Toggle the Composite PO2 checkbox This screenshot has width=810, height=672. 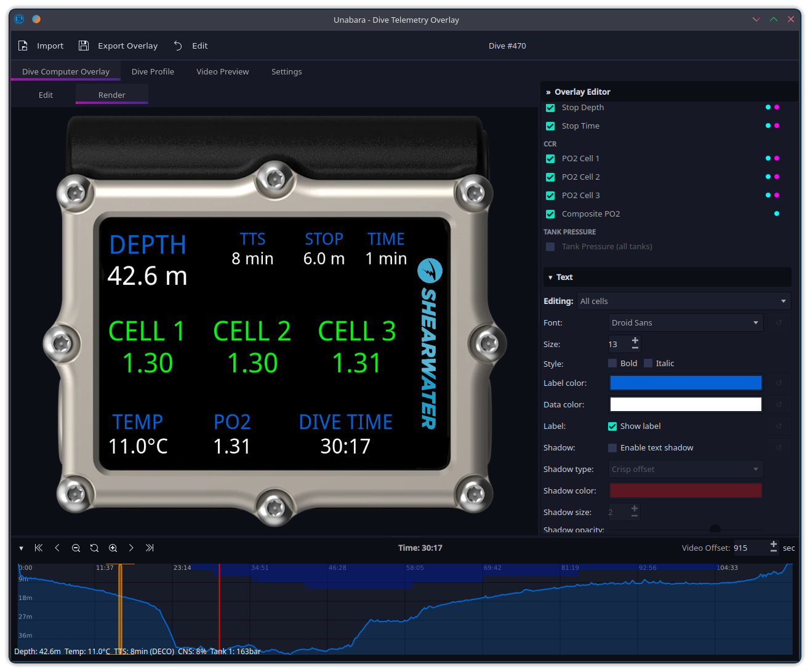click(550, 214)
